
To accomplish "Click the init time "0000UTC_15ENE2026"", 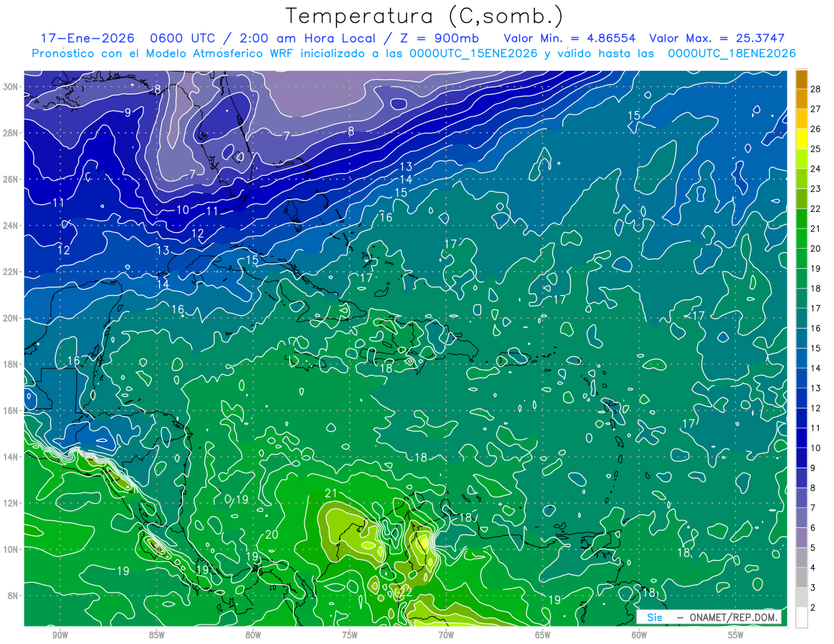I will (x=473, y=53).
